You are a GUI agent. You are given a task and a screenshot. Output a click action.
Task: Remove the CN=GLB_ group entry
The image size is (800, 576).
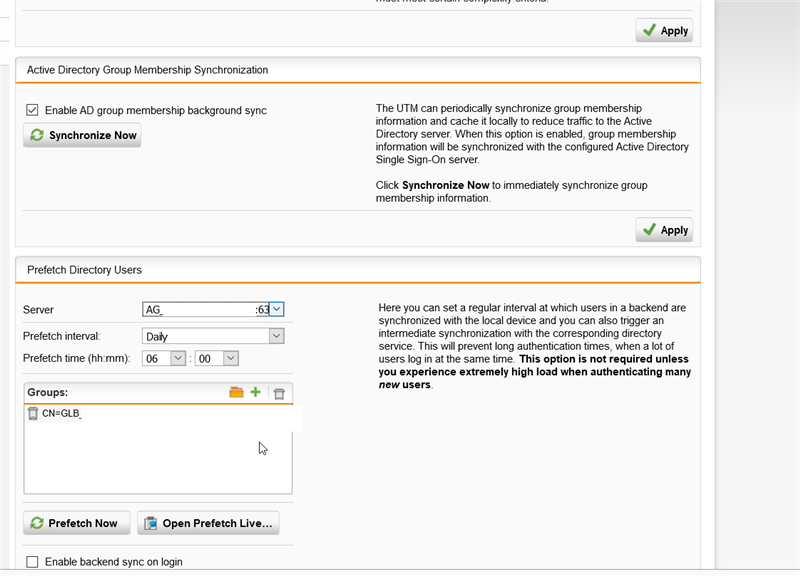(33, 413)
